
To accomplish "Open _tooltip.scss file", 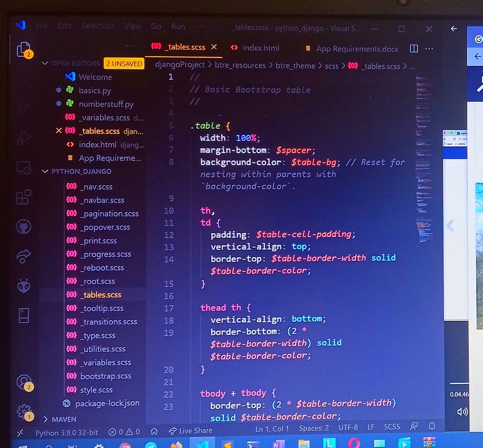I will click(101, 308).
